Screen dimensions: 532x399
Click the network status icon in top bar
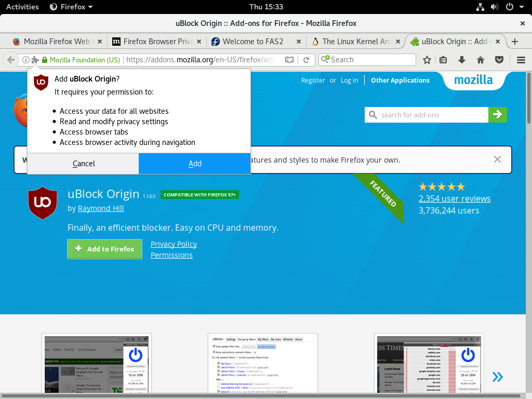tap(480, 7)
